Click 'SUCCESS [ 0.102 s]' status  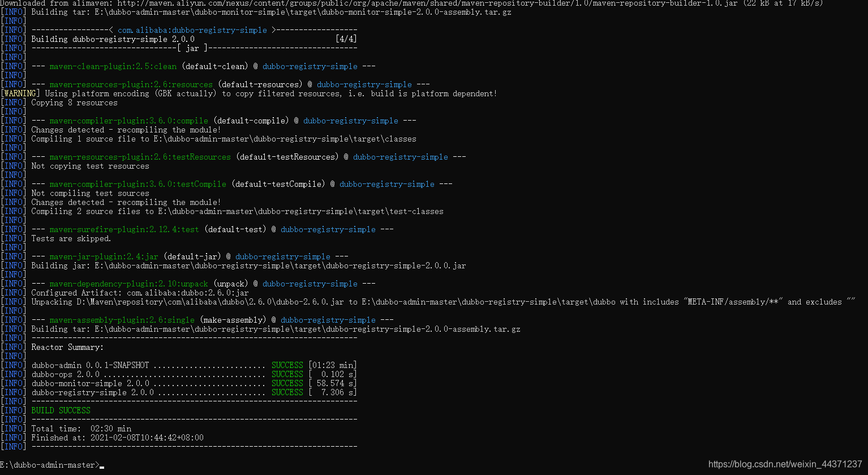pyautogui.click(x=314, y=374)
